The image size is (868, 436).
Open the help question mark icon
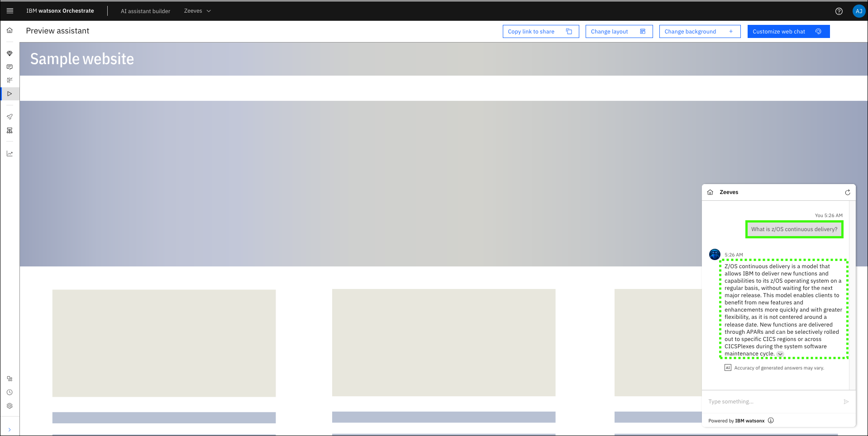pyautogui.click(x=839, y=11)
